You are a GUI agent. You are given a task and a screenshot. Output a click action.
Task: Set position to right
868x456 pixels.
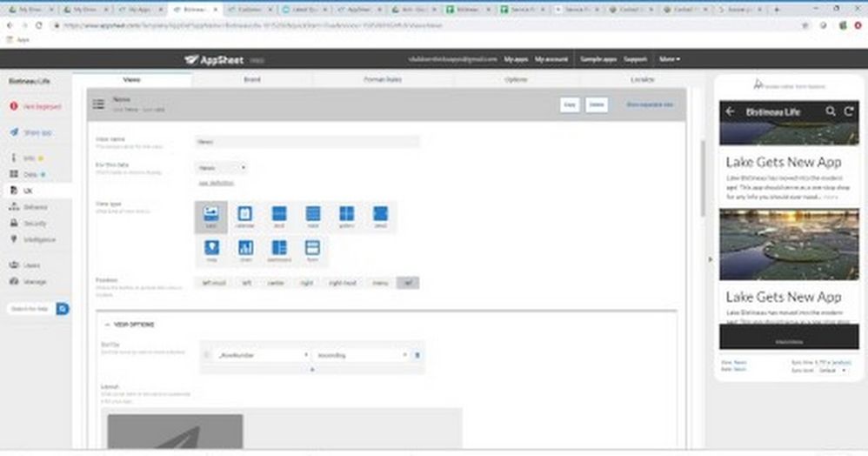(306, 283)
